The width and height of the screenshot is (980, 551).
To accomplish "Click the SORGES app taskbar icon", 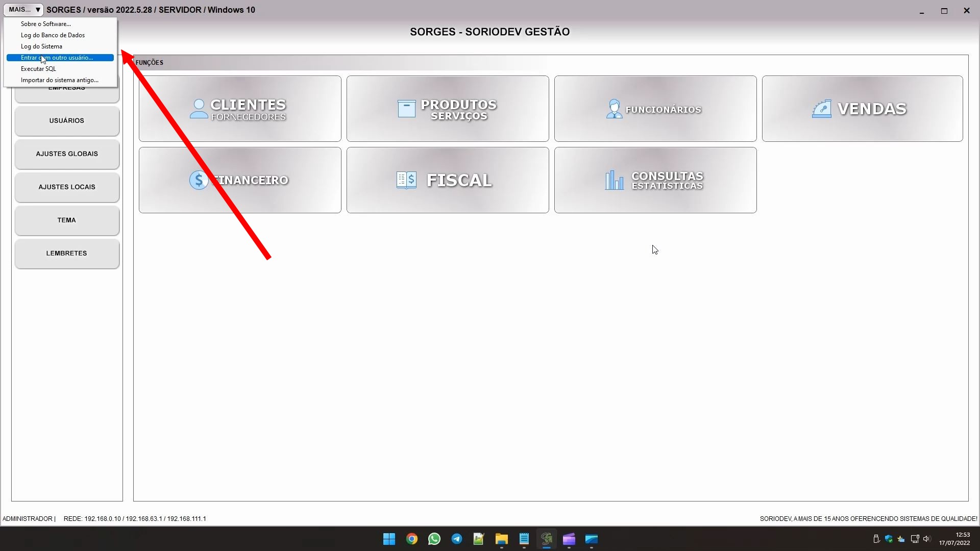I will [547, 539].
